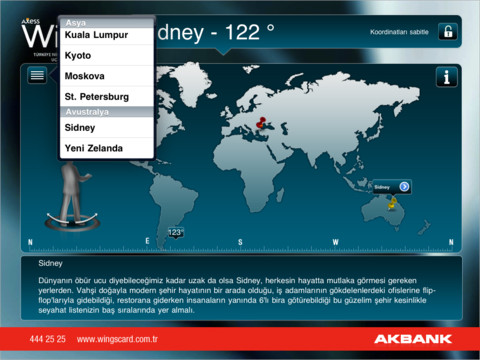This screenshot has width=480, height=360.
Task: Pick St. Petersburg in the list
Action: pos(107,97)
